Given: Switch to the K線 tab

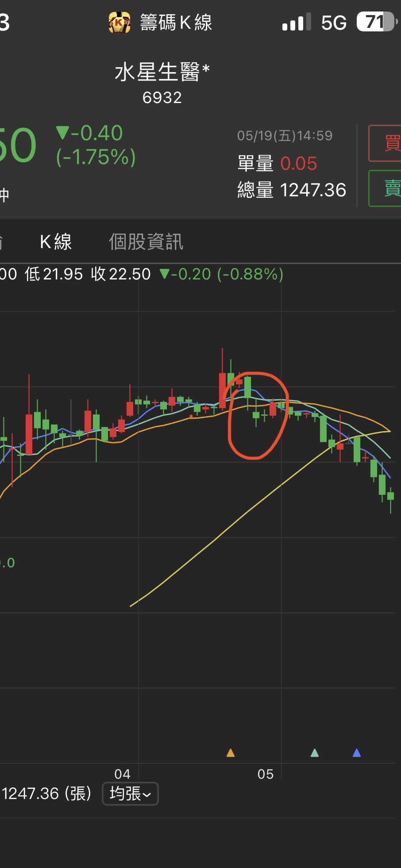Looking at the screenshot, I should point(56,242).
